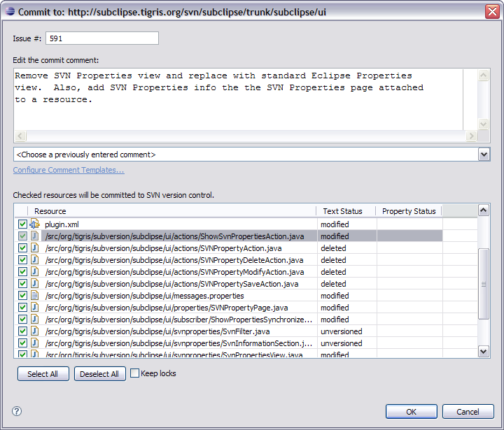
Task: Select SVNPropertySaveAction.java resource path
Action: tap(171, 284)
